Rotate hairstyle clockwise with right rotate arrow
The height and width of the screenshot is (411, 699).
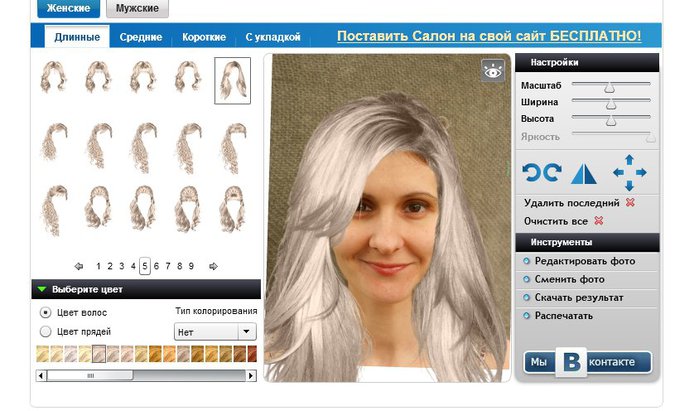pos(552,173)
